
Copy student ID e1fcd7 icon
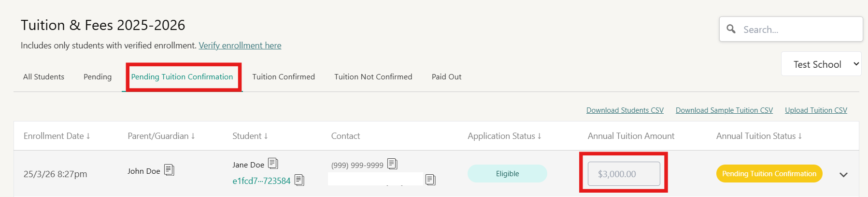pyautogui.click(x=299, y=180)
